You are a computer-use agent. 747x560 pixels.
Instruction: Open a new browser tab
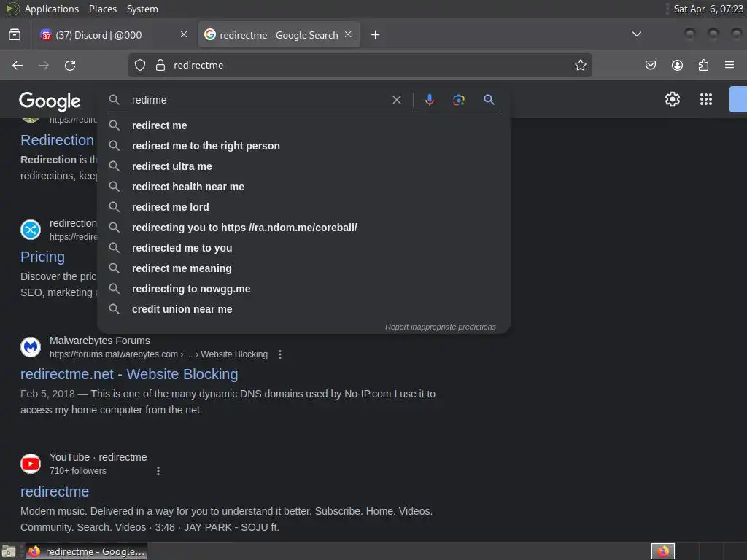tap(376, 35)
